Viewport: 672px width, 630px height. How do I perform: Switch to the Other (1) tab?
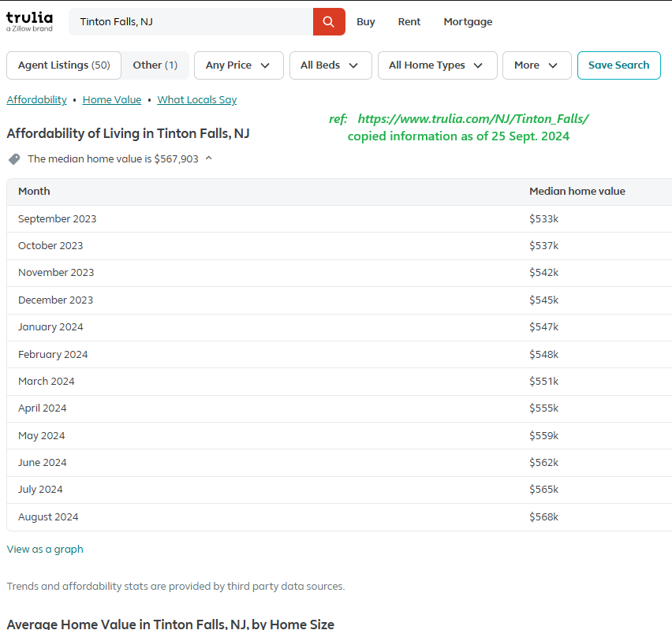155,65
